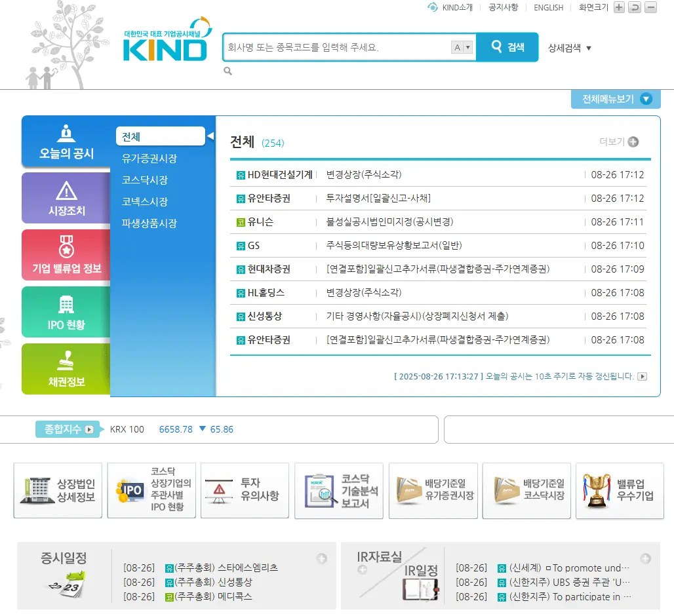Viewport: 674px width, 616px height.
Task: Select 유가증권시장 market tab
Action: click(x=149, y=159)
